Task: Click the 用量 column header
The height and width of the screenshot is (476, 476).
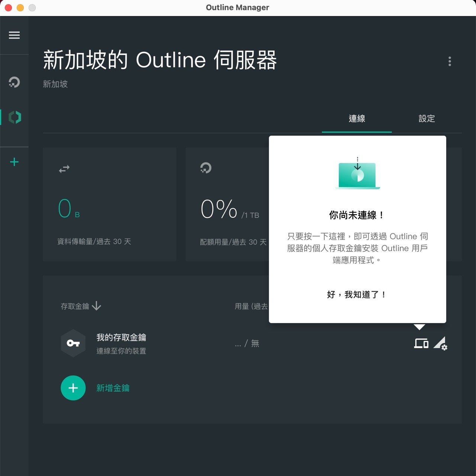Action: tap(251, 306)
